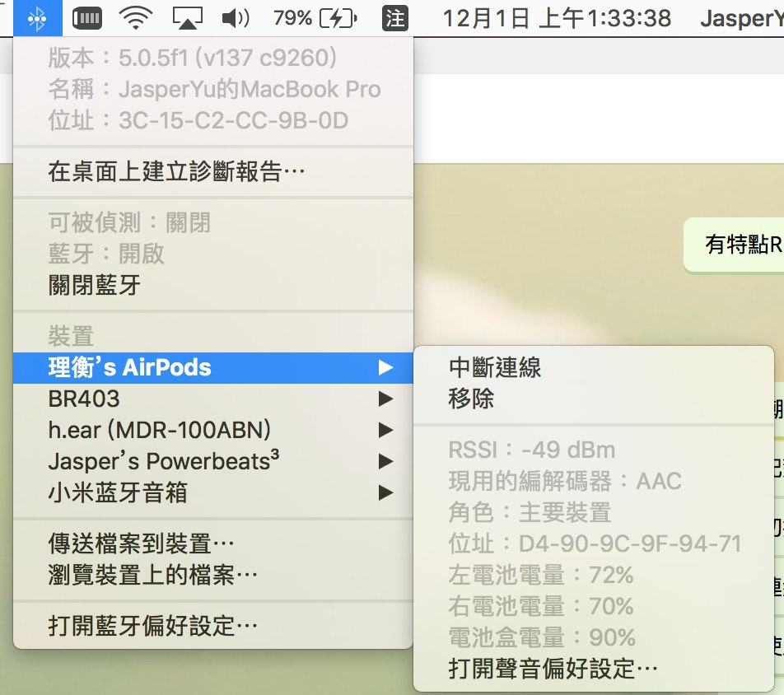Click the RSSI：-49 dBm line

[531, 450]
